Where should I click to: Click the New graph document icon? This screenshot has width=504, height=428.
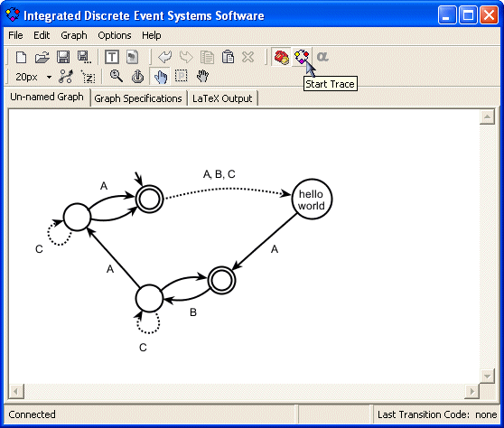click(x=21, y=58)
